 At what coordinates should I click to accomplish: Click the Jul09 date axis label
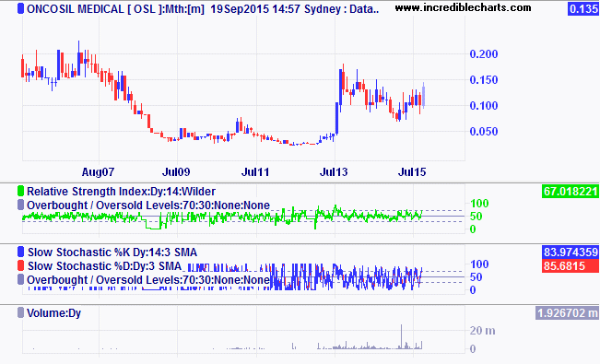tap(176, 171)
